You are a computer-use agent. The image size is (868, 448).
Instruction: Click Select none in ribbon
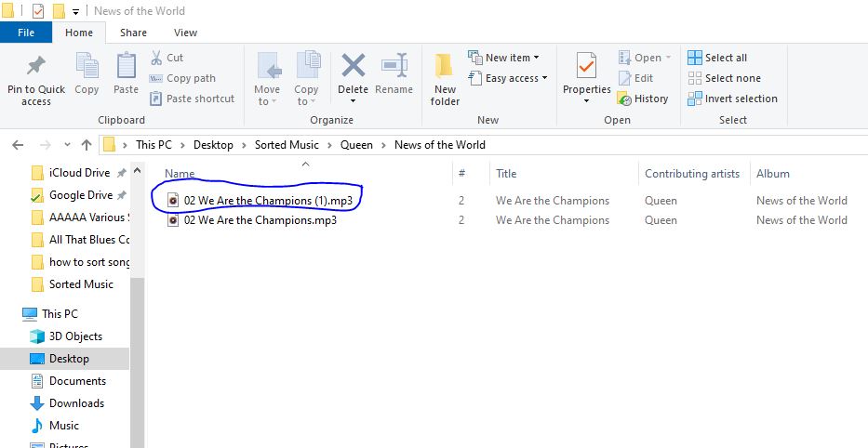coord(724,78)
